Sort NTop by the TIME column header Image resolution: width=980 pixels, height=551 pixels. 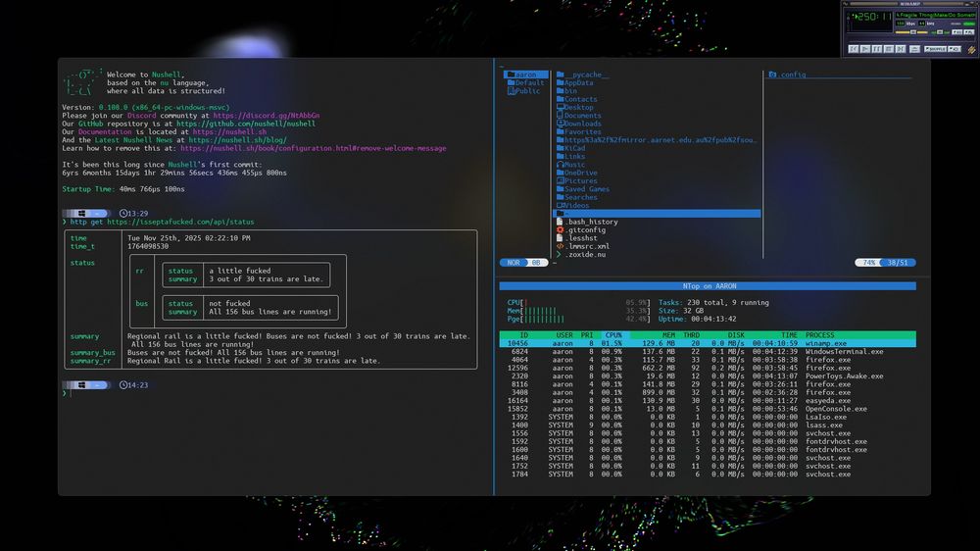(789, 335)
